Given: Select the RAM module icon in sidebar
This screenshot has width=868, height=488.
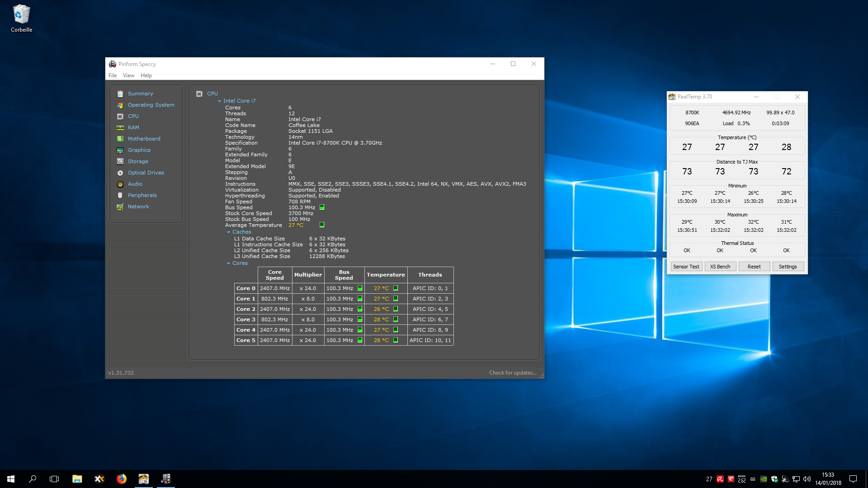Looking at the screenshot, I should 120,127.
